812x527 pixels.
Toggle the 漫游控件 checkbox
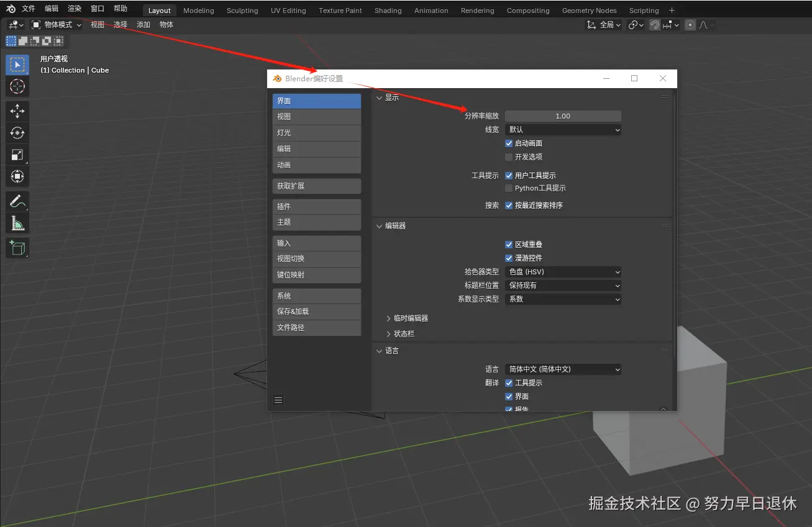point(509,258)
